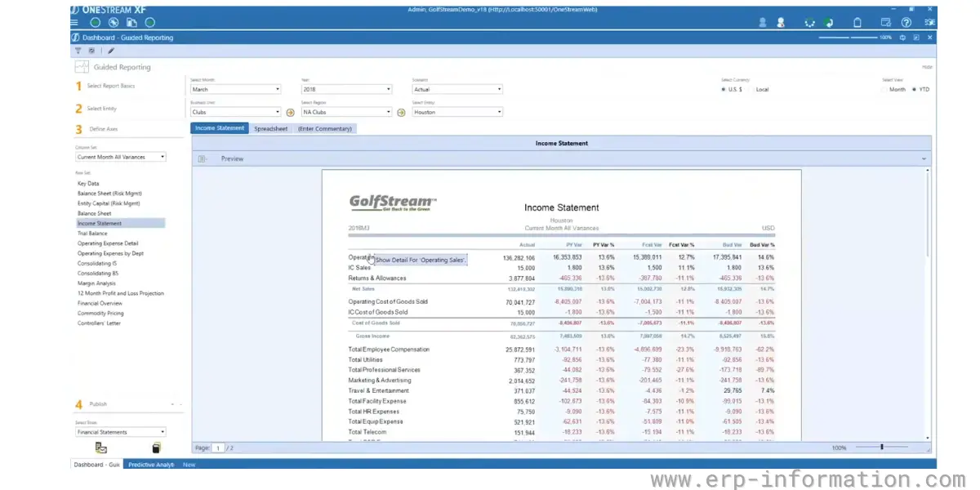Close the Guided Reporting dashboard
The height and width of the screenshot is (490, 980).
[x=930, y=38]
